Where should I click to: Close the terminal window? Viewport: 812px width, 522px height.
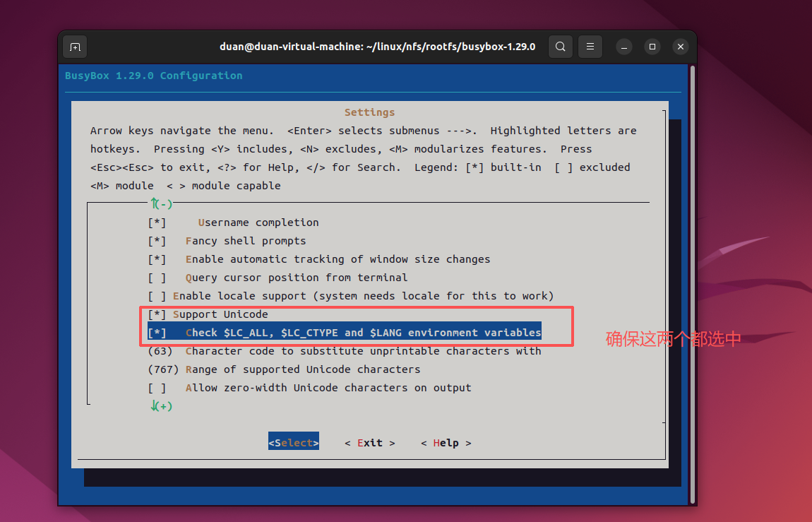[681, 47]
